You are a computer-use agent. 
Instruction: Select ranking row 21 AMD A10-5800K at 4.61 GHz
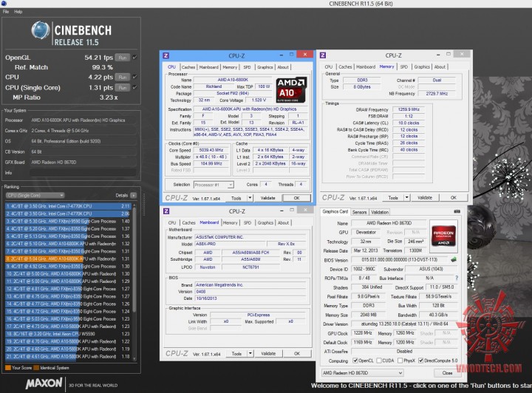point(68,356)
